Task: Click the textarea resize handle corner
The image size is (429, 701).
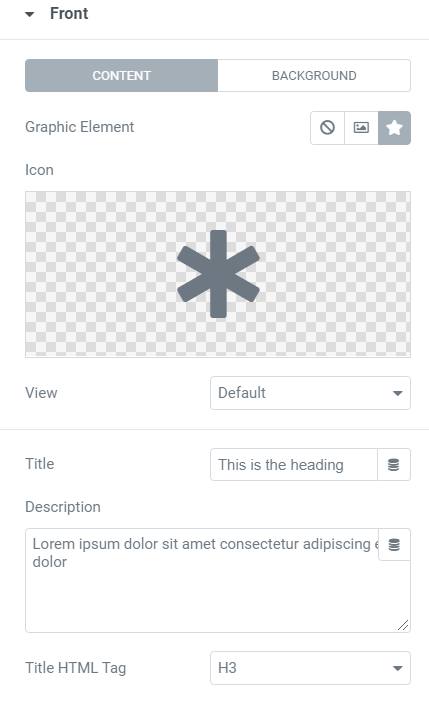Action: [x=403, y=625]
